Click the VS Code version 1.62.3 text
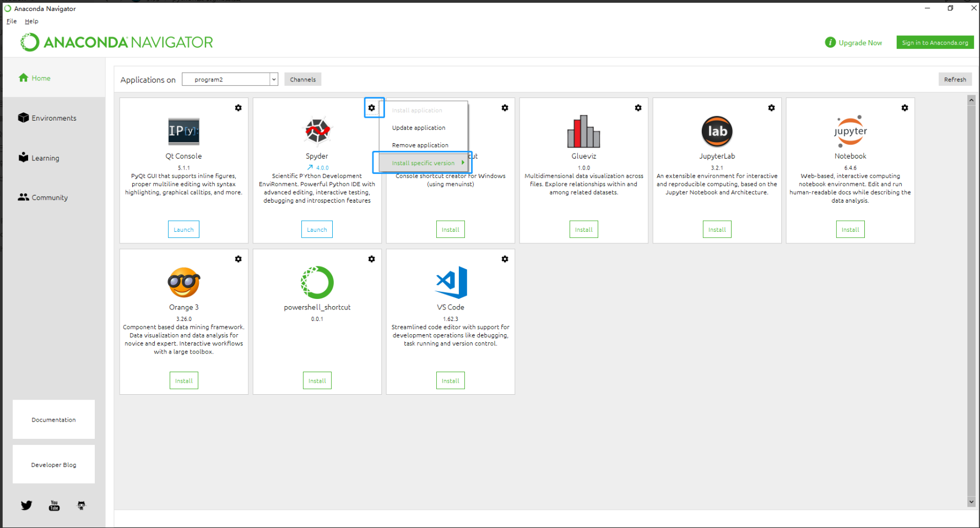Image resolution: width=980 pixels, height=528 pixels. coord(451,319)
